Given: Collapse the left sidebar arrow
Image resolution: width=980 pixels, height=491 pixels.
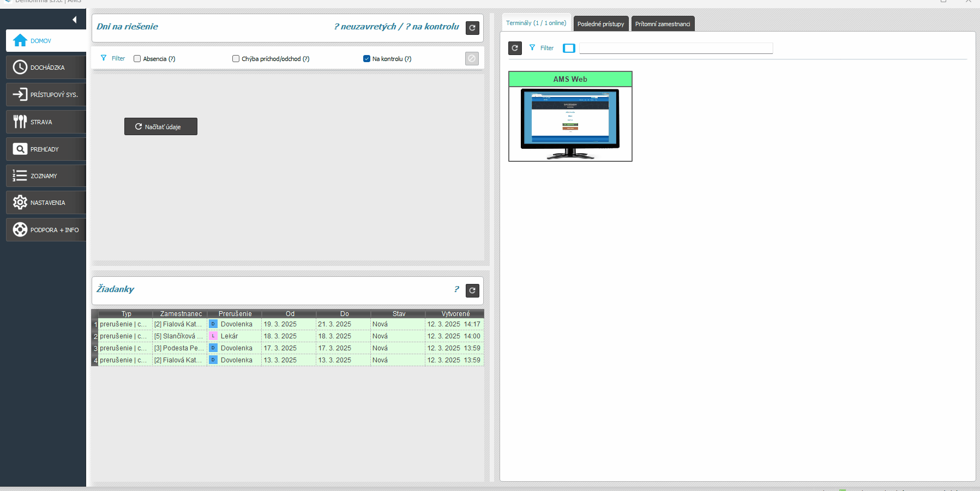Looking at the screenshot, I should click(74, 20).
